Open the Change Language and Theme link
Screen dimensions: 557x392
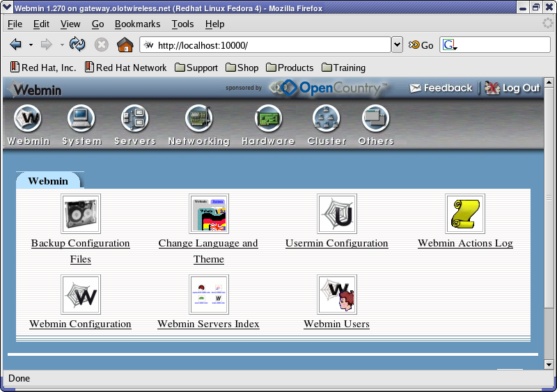pyautogui.click(x=208, y=251)
